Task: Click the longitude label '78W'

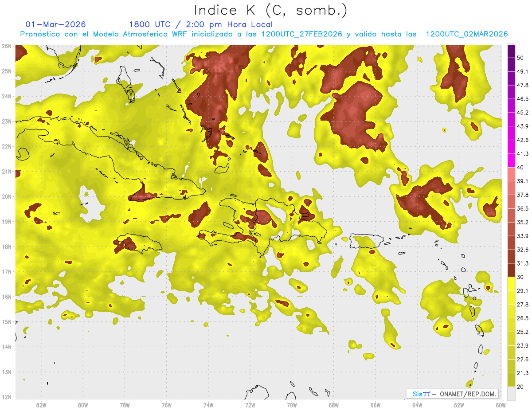Action: click(x=125, y=405)
